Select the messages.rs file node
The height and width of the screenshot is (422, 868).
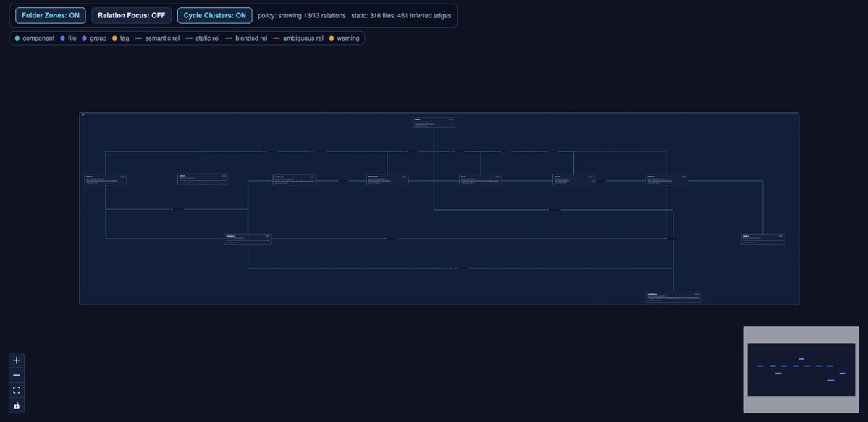point(248,239)
